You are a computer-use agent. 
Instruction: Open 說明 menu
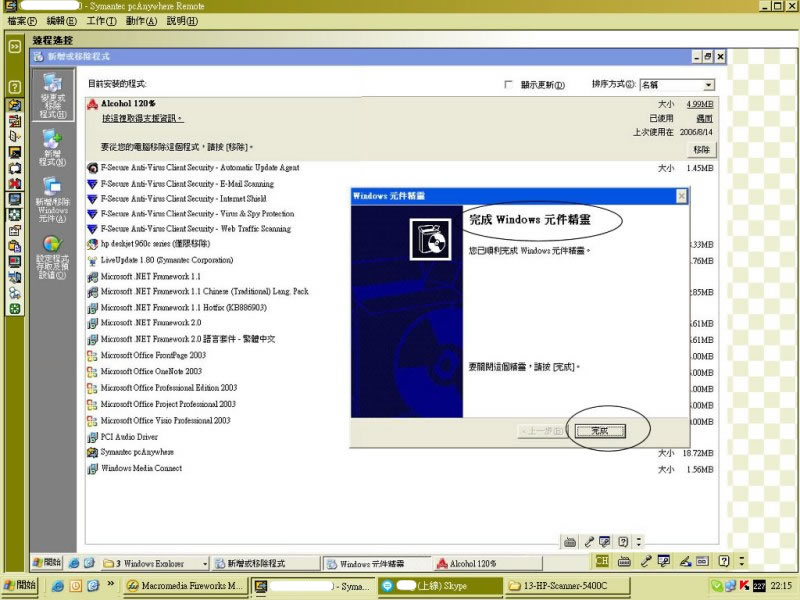182,21
